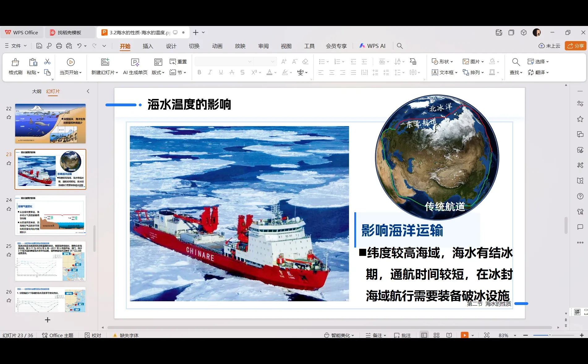The width and height of the screenshot is (588, 364).
Task: Toggle the 备注 notes pane
Action: click(x=376, y=335)
